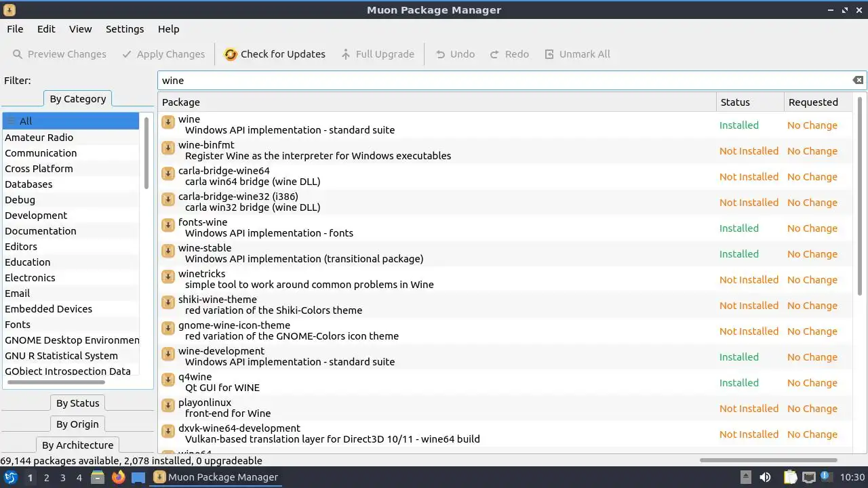This screenshot has width=868, height=488.
Task: Expand the By Architecture filter section
Action: click(78, 445)
